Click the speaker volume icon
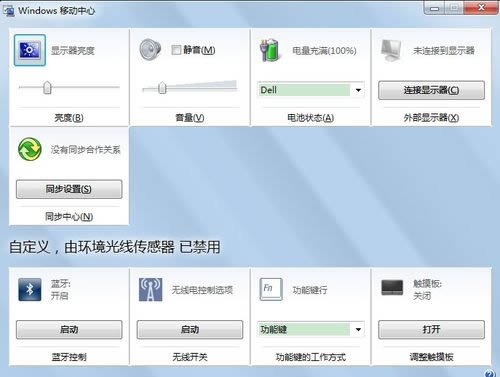Viewport: 500px width, 377px height. click(150, 50)
